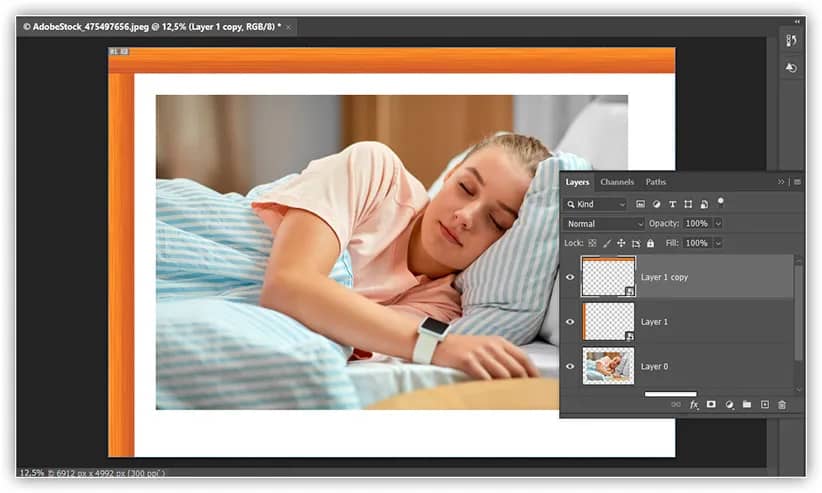The image size is (822, 493).
Task: Hide the Layer 1 copy layer
Action: click(571, 277)
